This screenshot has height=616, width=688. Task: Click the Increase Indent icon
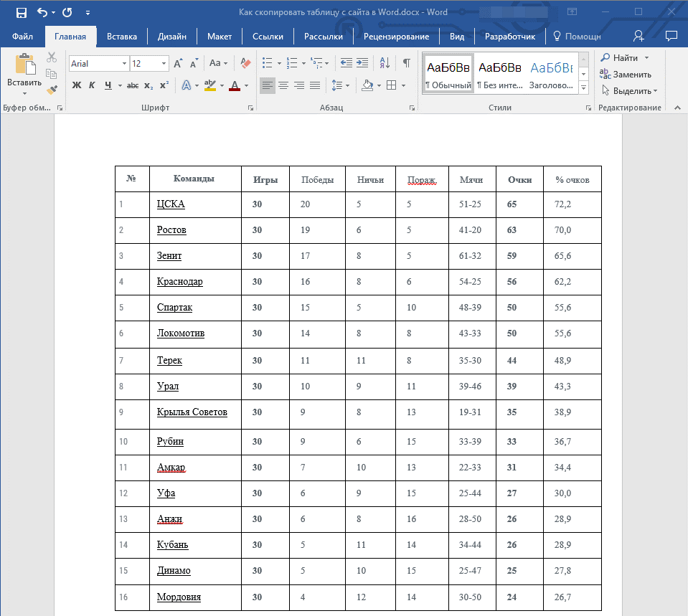(362, 63)
